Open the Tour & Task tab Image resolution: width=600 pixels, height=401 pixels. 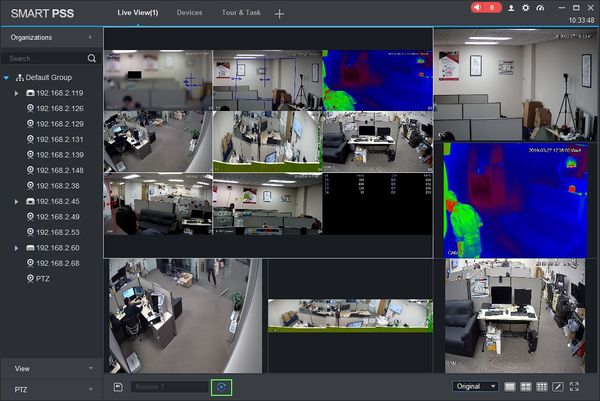pos(241,13)
